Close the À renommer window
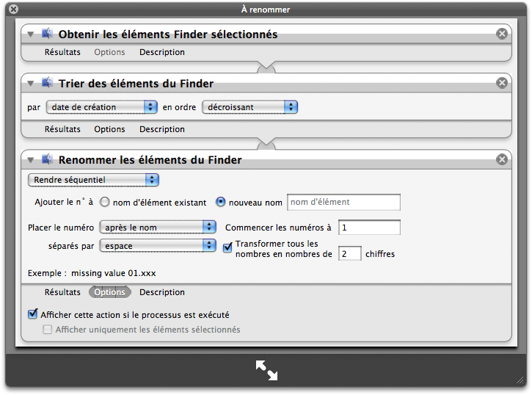The width and height of the screenshot is (532, 395). click(x=13, y=9)
